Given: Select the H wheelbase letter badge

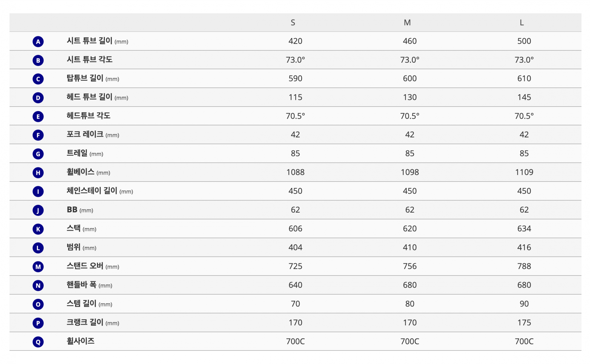Looking at the screenshot, I should (38, 173).
